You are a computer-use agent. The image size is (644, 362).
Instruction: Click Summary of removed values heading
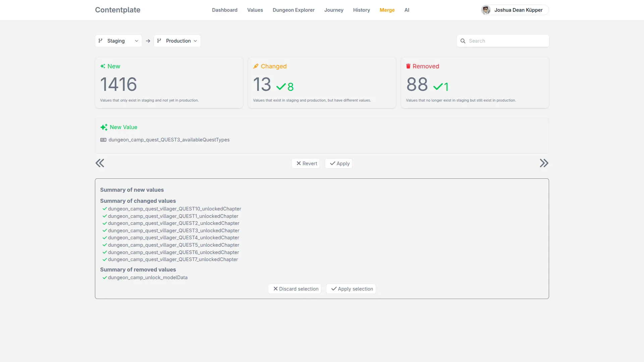click(138, 269)
